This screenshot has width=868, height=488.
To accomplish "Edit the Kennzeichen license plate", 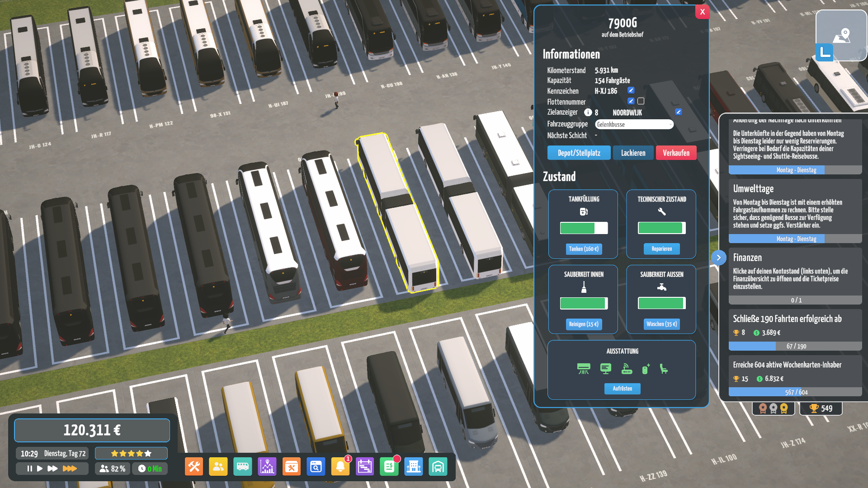I will pyautogui.click(x=631, y=90).
